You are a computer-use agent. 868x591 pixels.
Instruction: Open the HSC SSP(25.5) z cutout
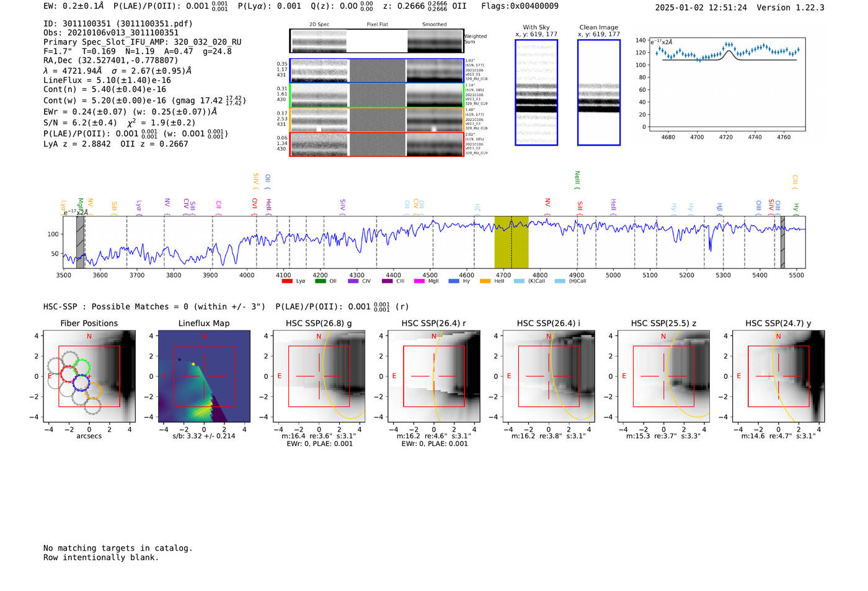point(663,376)
